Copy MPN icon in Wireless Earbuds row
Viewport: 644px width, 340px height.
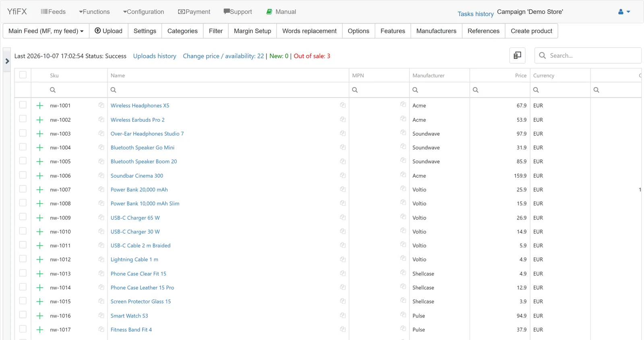[403, 118]
